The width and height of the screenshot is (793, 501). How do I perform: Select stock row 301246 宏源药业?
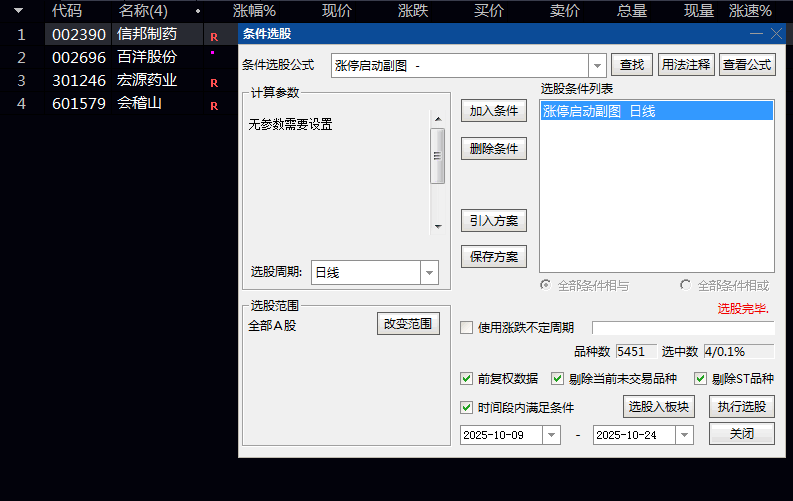(x=119, y=80)
